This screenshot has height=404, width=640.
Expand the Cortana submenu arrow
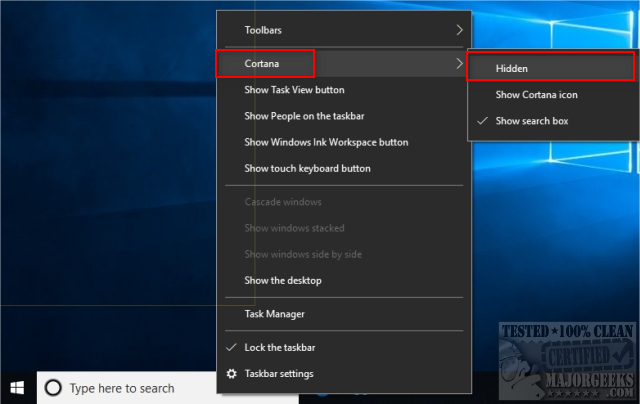point(459,64)
